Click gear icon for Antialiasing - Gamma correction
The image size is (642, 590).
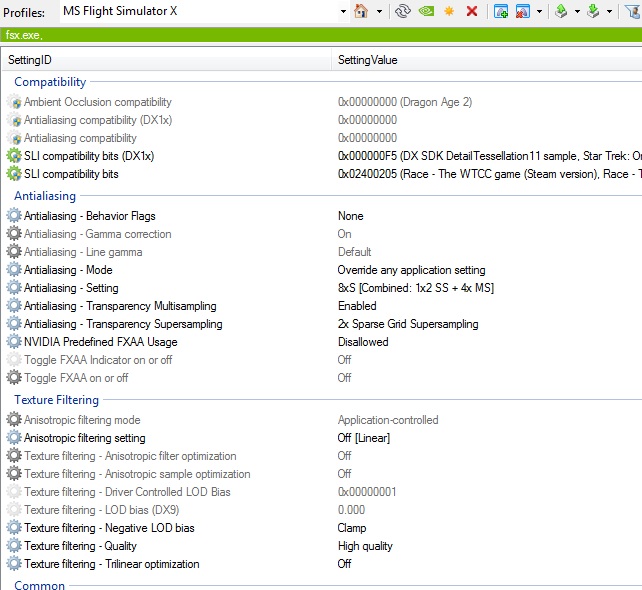[x=14, y=233]
